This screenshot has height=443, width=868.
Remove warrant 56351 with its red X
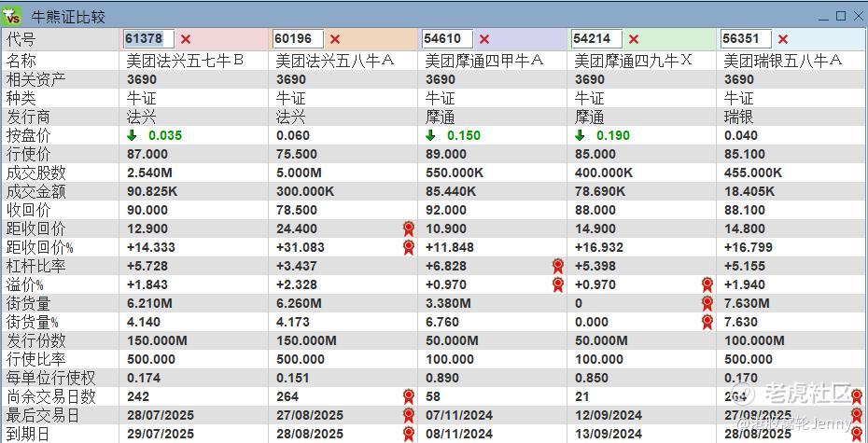(x=783, y=39)
